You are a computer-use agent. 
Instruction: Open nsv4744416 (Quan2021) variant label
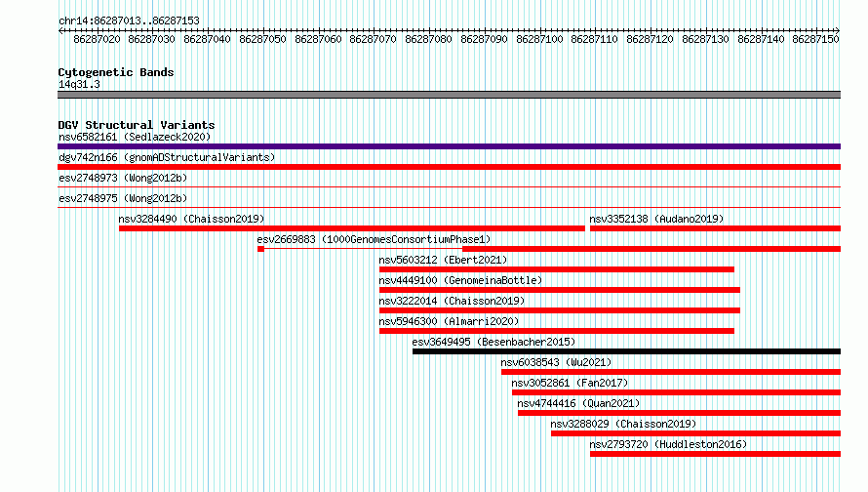[x=578, y=403]
